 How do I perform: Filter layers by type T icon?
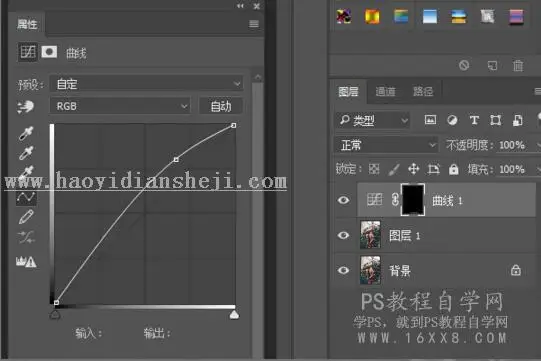point(474,120)
